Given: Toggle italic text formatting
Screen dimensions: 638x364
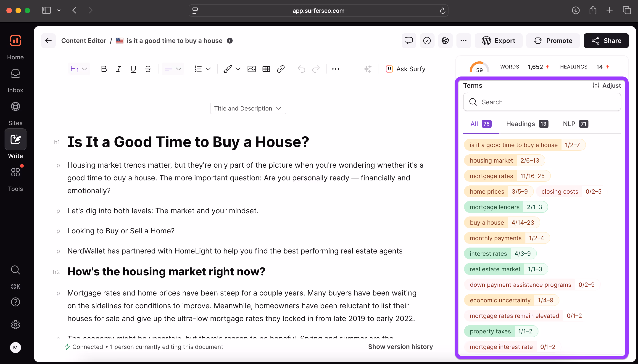Looking at the screenshot, I should (119, 69).
